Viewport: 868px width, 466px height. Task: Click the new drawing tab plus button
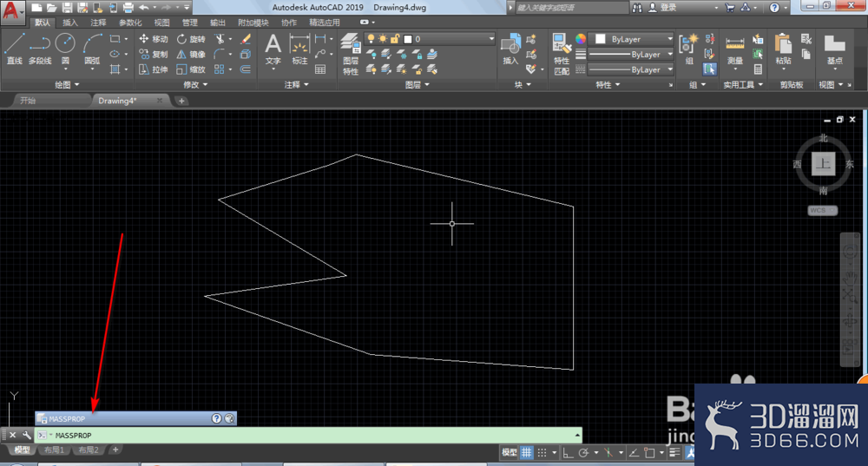click(x=181, y=101)
